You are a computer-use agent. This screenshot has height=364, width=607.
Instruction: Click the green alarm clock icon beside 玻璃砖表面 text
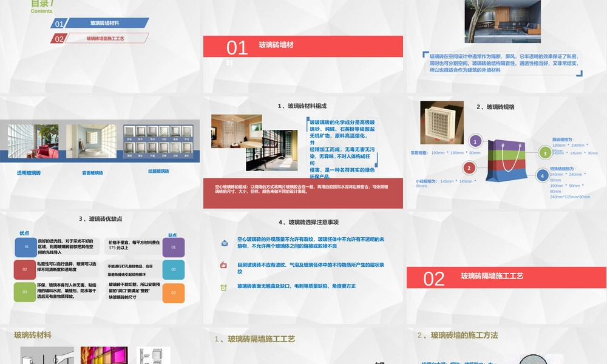pyautogui.click(x=223, y=288)
